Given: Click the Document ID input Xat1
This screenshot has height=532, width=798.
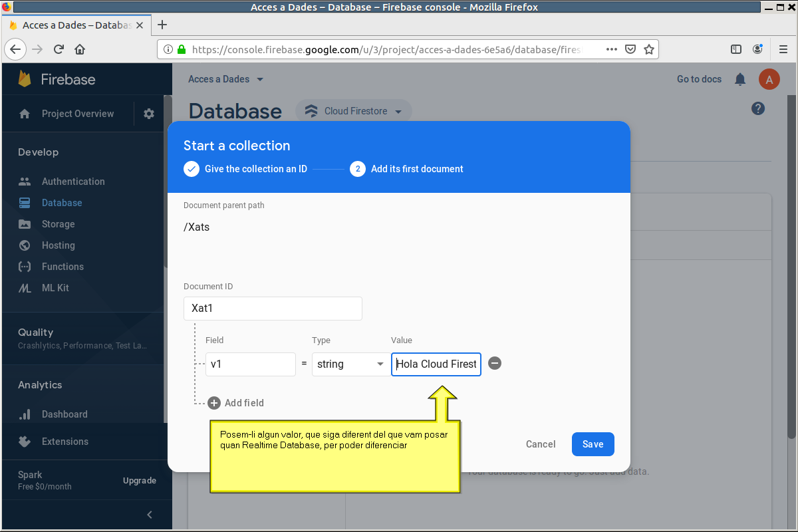Looking at the screenshot, I should coord(273,309).
